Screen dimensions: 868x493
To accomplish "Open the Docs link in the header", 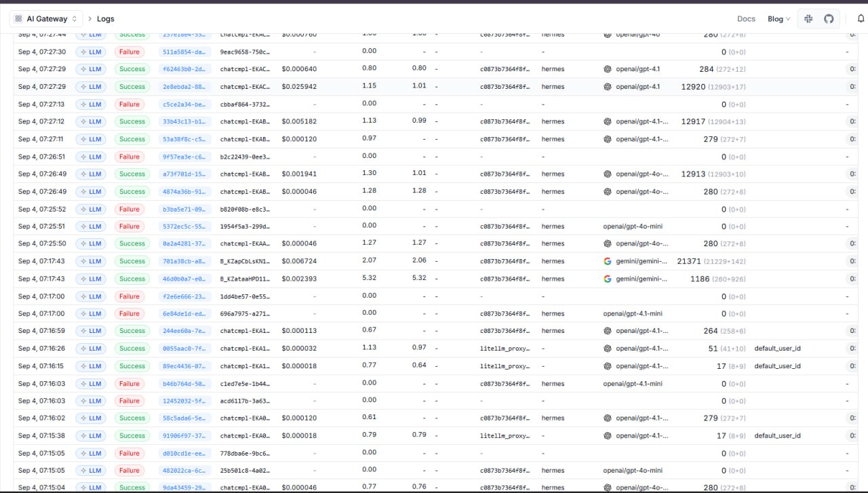I will click(746, 19).
